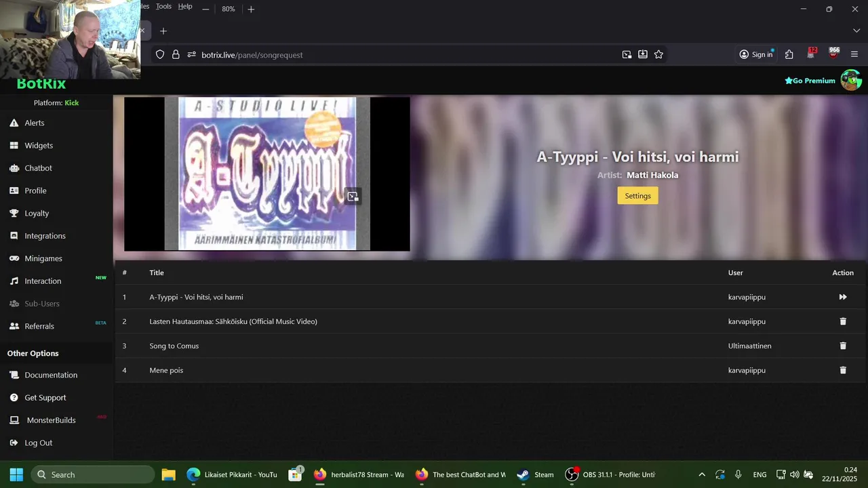Open the Alerts section in sidebar

click(35, 123)
